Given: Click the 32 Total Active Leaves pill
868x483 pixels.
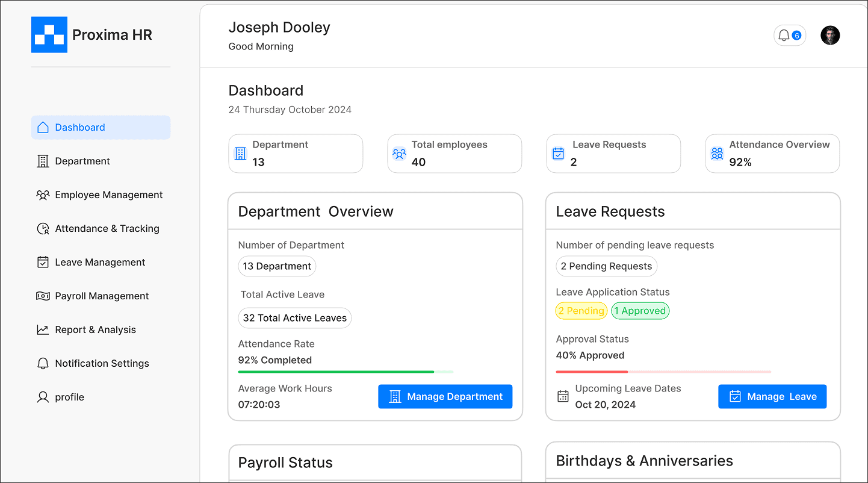Looking at the screenshot, I should click(x=295, y=318).
